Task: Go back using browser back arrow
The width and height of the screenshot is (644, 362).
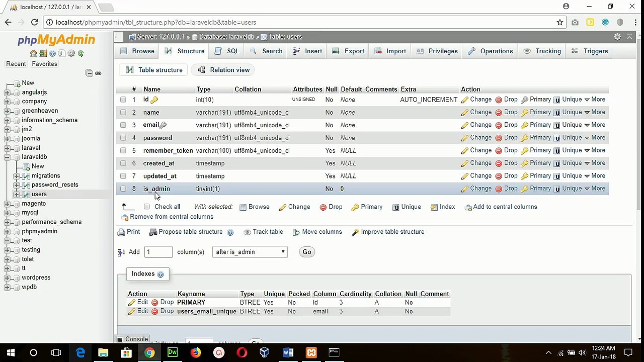Action: coord(8,22)
